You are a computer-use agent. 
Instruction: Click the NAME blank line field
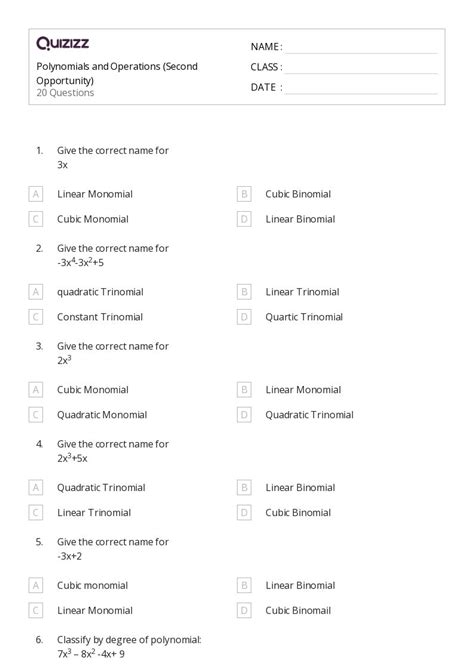click(362, 48)
